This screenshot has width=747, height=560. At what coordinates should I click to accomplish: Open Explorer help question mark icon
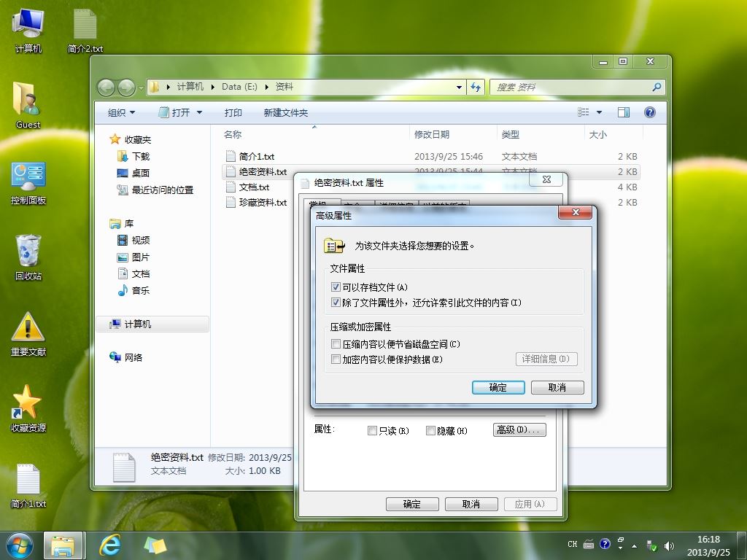point(649,112)
